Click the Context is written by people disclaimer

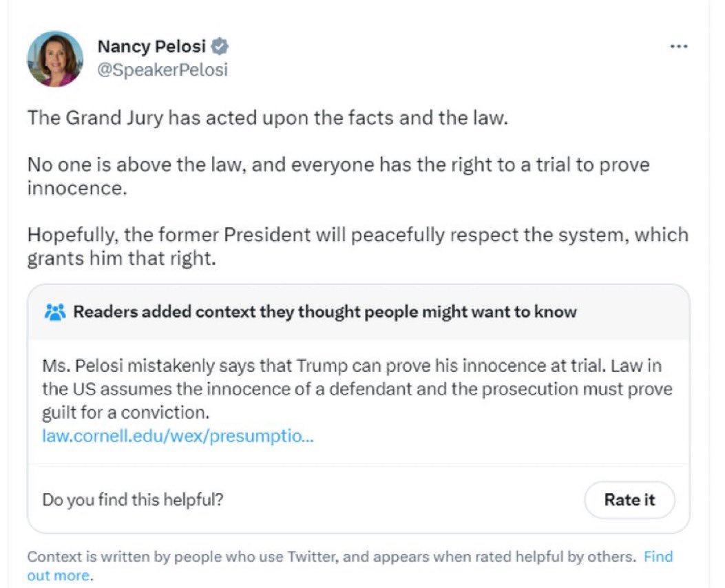tap(310, 556)
